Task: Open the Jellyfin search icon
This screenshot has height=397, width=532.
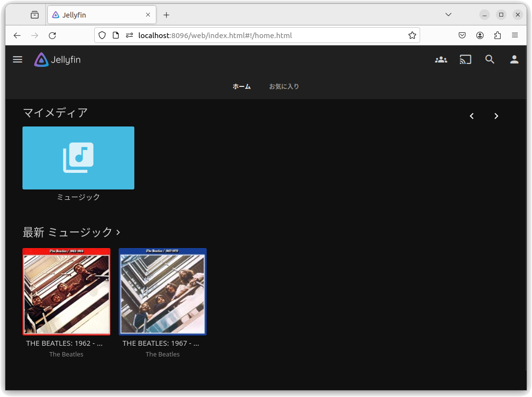Action: pyautogui.click(x=489, y=60)
